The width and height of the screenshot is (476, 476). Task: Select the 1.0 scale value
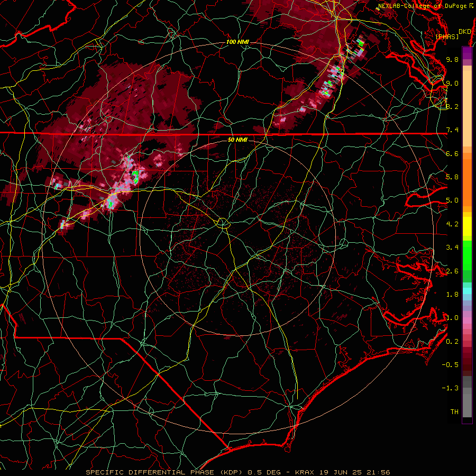(x=452, y=318)
